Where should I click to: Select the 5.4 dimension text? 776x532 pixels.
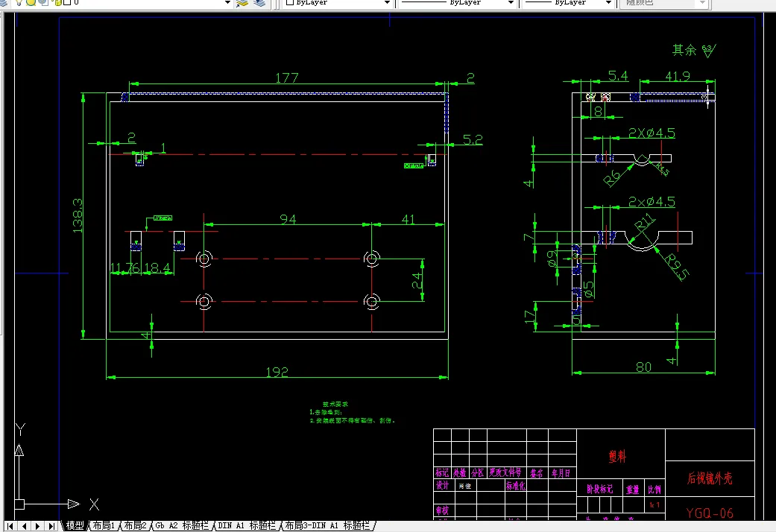click(618, 76)
